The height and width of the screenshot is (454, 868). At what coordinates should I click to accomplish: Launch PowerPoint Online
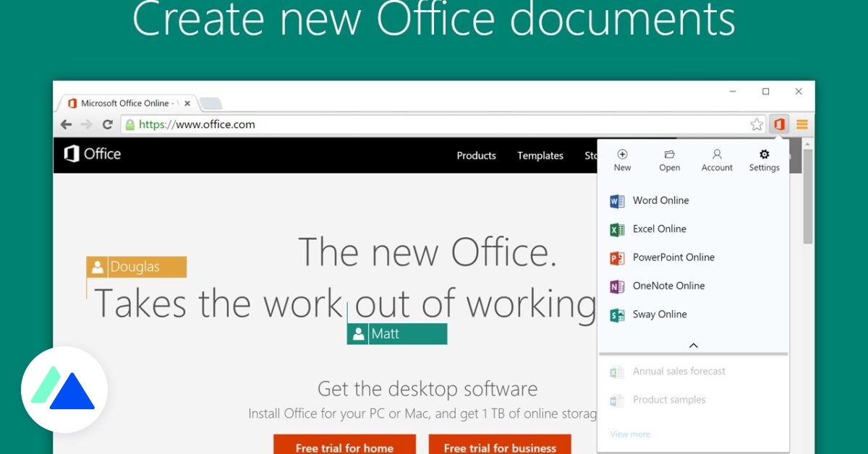click(673, 257)
